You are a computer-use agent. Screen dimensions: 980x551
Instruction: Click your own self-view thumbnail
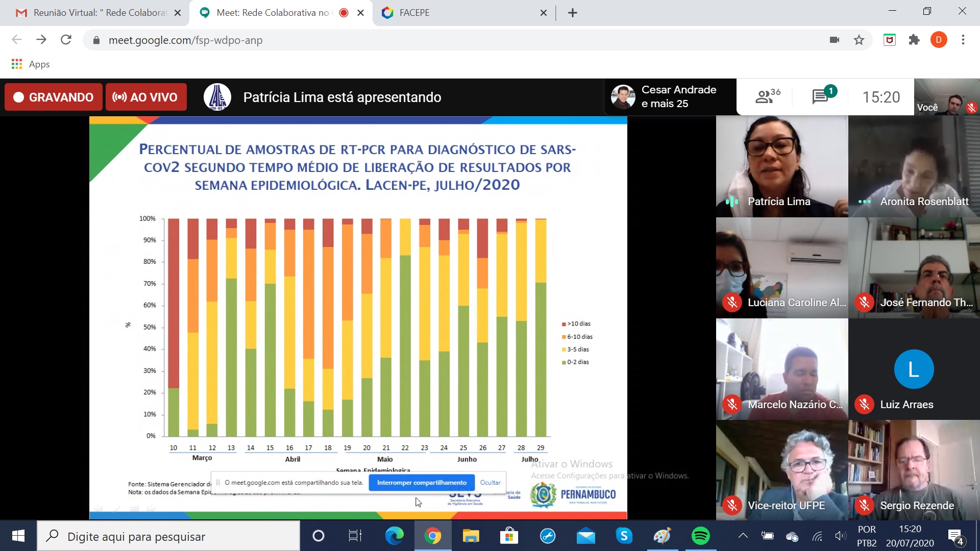coord(947,97)
